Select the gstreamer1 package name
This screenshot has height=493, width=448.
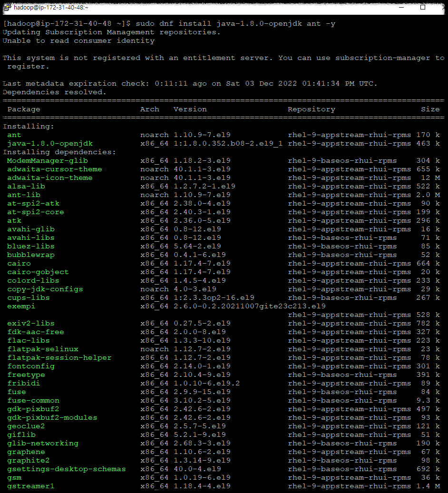click(31, 486)
